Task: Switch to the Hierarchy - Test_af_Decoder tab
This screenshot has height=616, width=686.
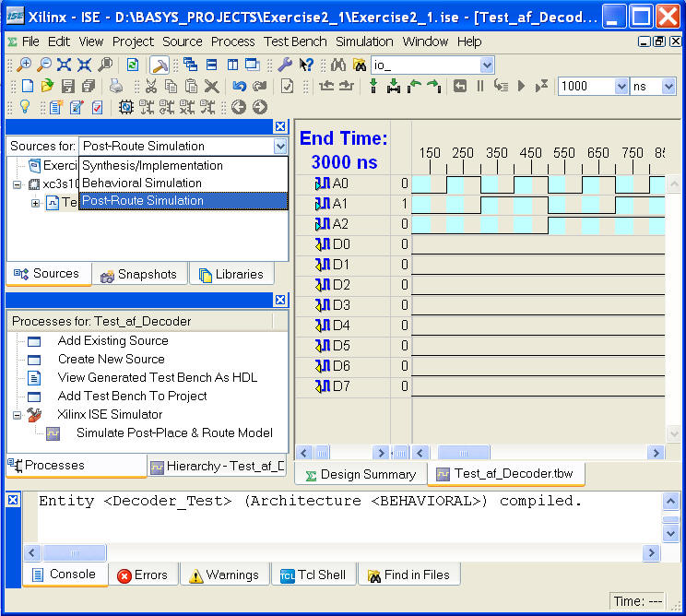Action: pyautogui.click(x=217, y=467)
